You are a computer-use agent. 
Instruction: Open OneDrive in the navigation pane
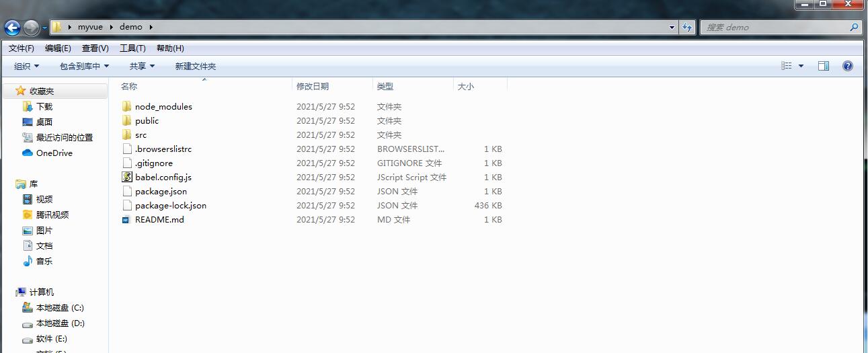[54, 153]
